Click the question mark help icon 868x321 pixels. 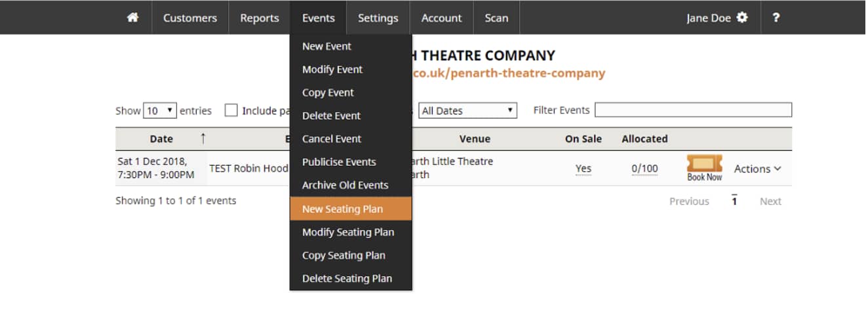pos(776,18)
